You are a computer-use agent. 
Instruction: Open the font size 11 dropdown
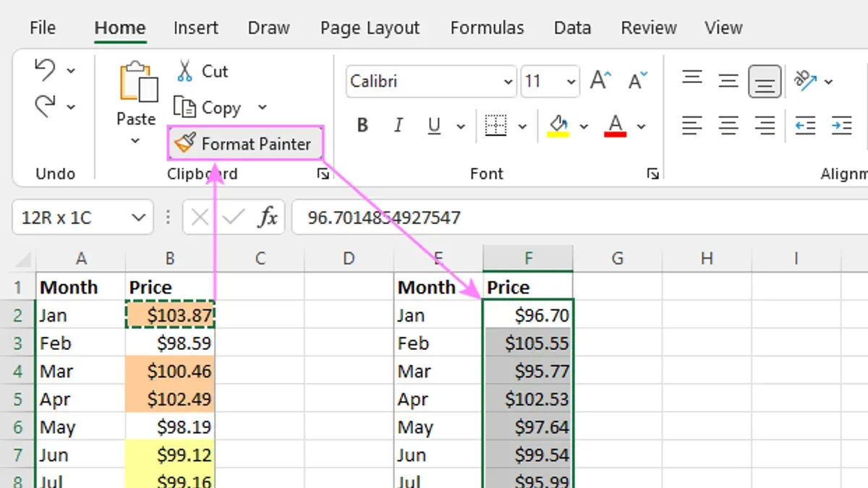(x=572, y=82)
